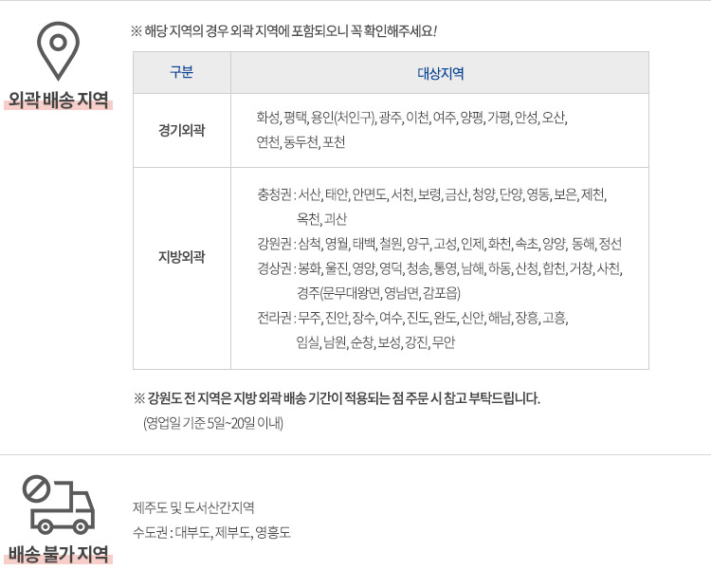
Task: Click the 제주도 및 도서산간지역 text
Action: [x=193, y=507]
